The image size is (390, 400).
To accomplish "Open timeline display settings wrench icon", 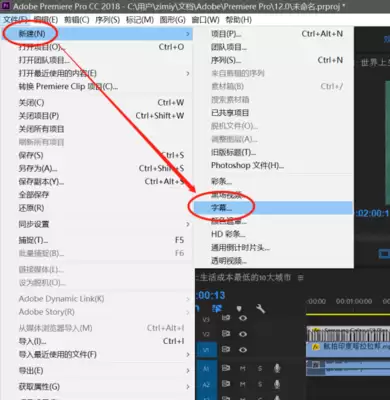I will point(260,309).
